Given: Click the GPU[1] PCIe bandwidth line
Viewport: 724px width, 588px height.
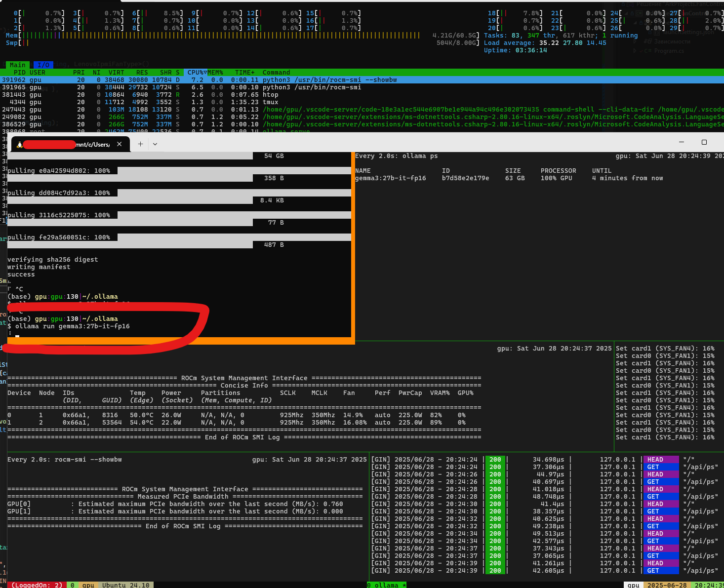Looking at the screenshot, I should (x=175, y=511).
